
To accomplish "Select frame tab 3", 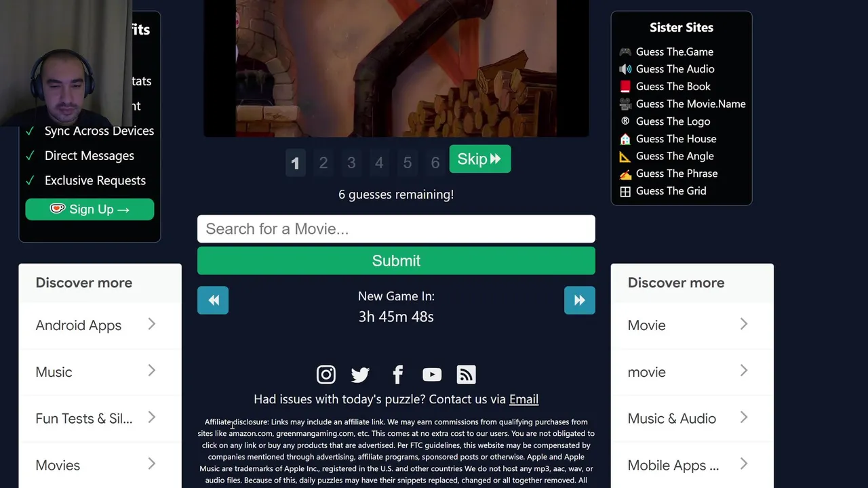I will point(351,163).
